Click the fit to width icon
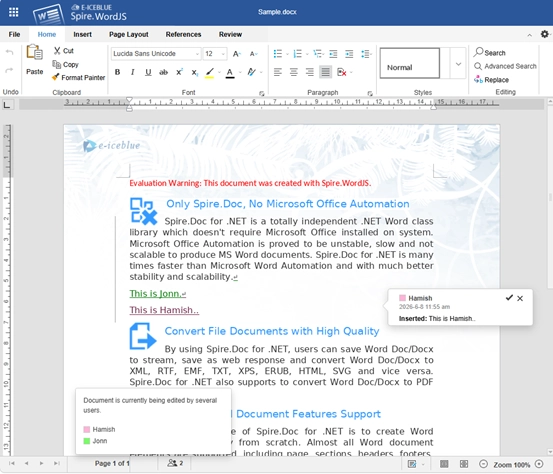This screenshot has width=553, height=474. coord(464,464)
